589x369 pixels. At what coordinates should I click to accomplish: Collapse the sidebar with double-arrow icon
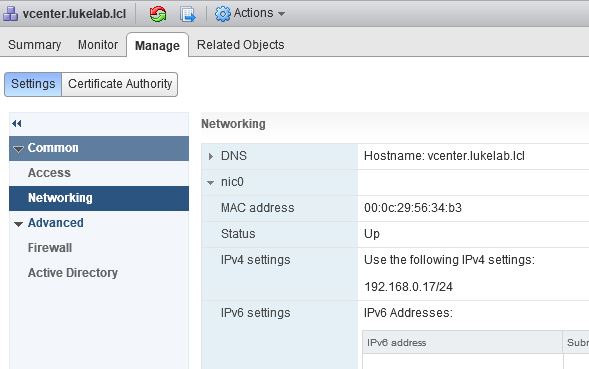17,123
